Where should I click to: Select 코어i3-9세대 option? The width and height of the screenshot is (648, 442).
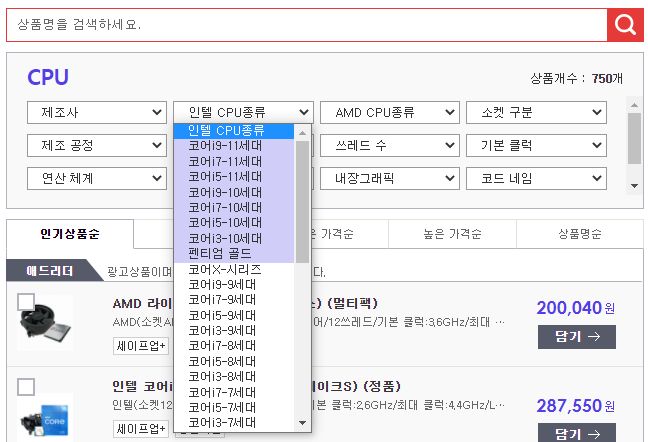[x=234, y=330]
